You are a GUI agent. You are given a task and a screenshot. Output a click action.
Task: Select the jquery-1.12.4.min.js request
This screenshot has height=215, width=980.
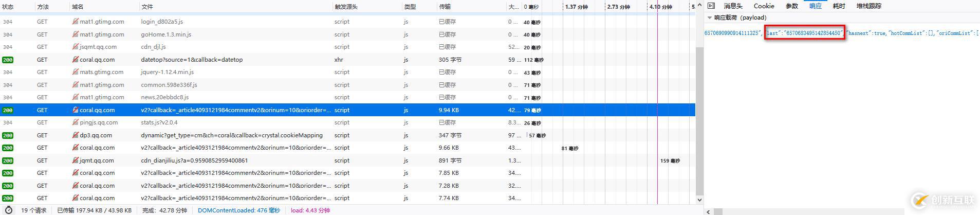click(x=347, y=72)
